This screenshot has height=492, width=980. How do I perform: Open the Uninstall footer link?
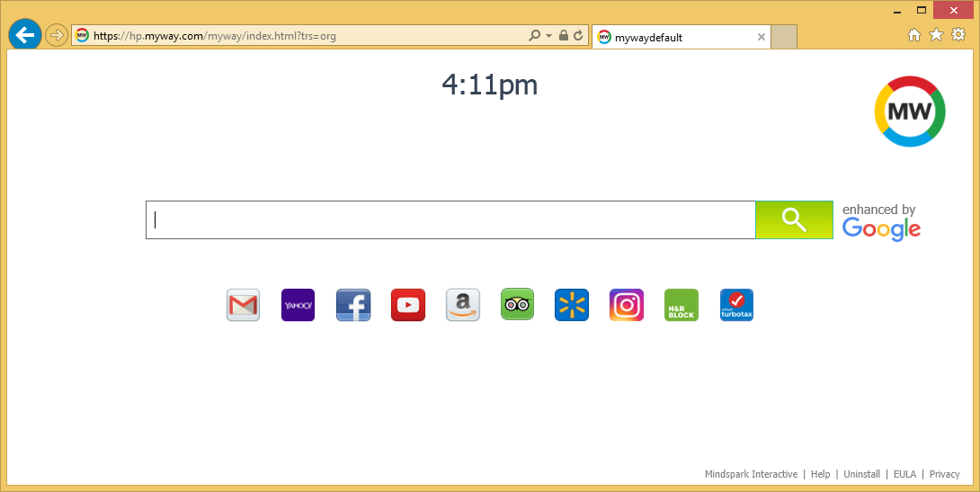tap(861, 474)
